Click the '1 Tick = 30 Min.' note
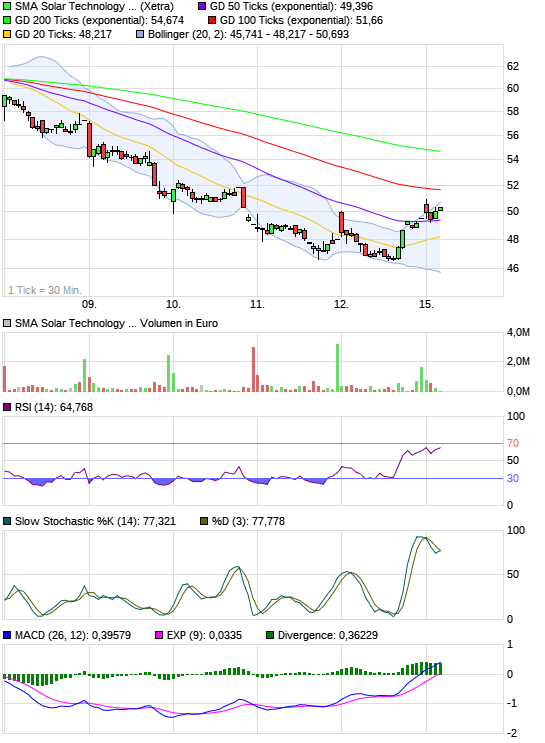545x743 pixels. pyautogui.click(x=45, y=290)
